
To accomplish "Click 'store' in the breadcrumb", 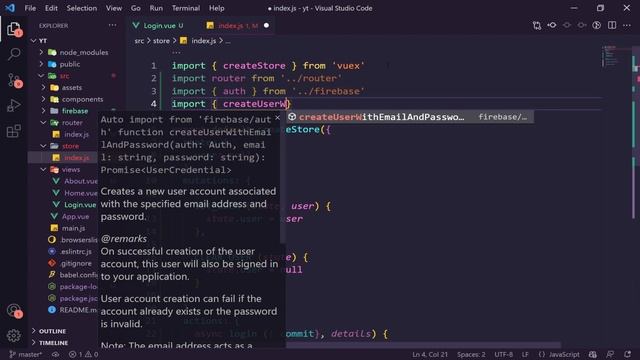I will (161, 41).
